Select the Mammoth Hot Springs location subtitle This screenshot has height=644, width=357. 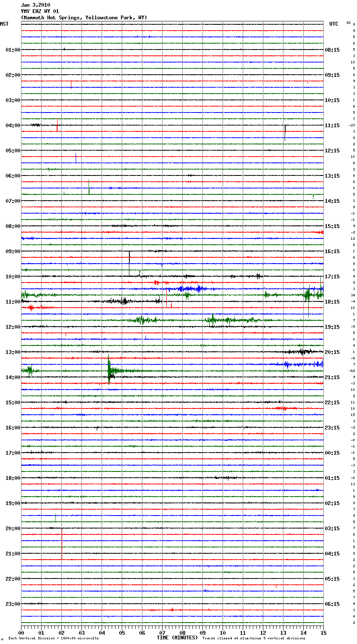point(84,18)
